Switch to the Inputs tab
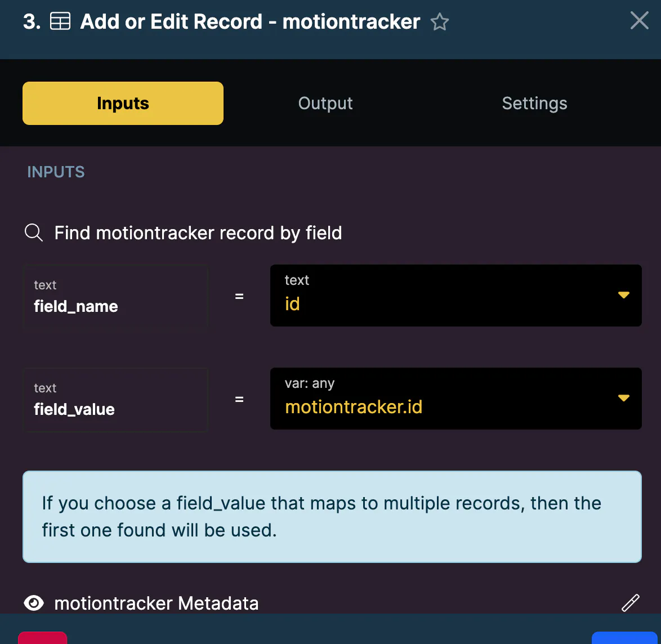Screen dimensions: 661x644 pos(123,103)
